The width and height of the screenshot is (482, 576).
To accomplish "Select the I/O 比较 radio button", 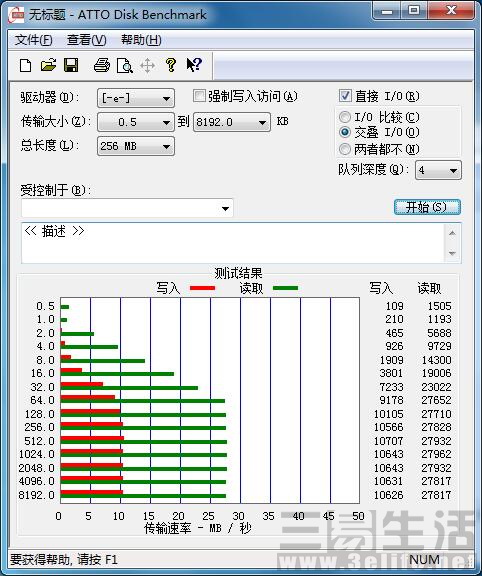I will click(x=345, y=117).
